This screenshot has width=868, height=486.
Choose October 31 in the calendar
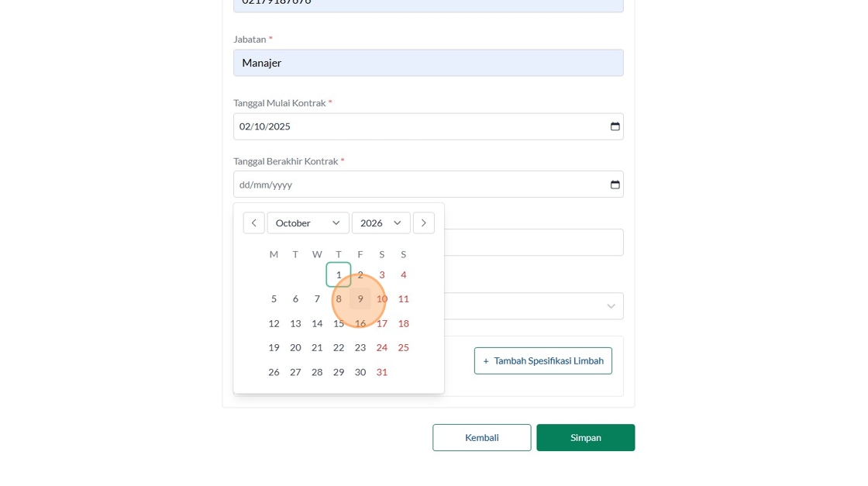(382, 372)
